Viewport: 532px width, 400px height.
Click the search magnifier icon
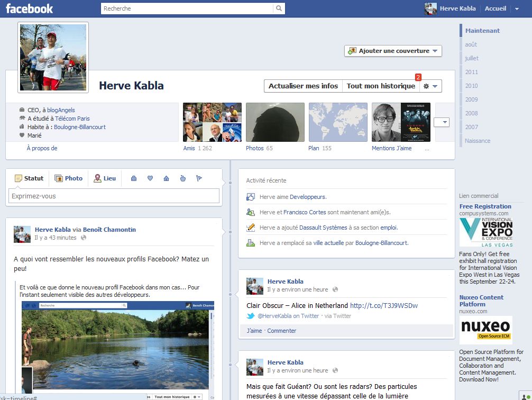click(279, 8)
